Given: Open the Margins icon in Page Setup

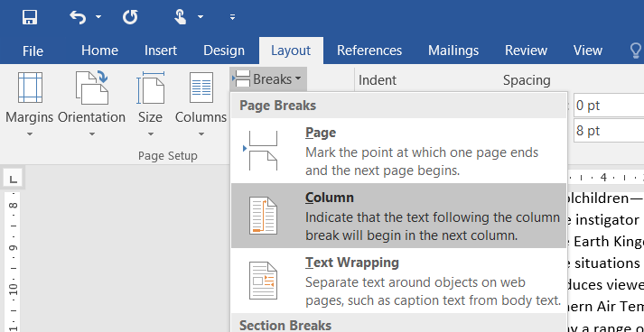Looking at the screenshot, I should click(x=30, y=88).
